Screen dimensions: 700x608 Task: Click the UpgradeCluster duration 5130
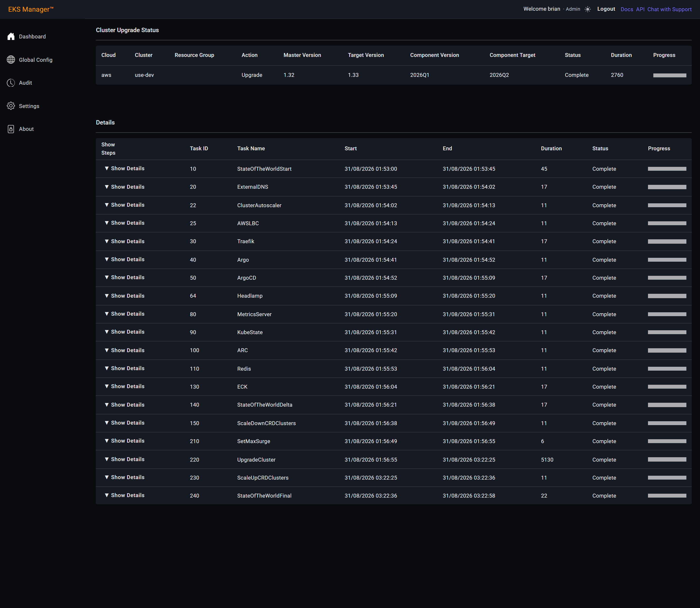click(x=547, y=460)
